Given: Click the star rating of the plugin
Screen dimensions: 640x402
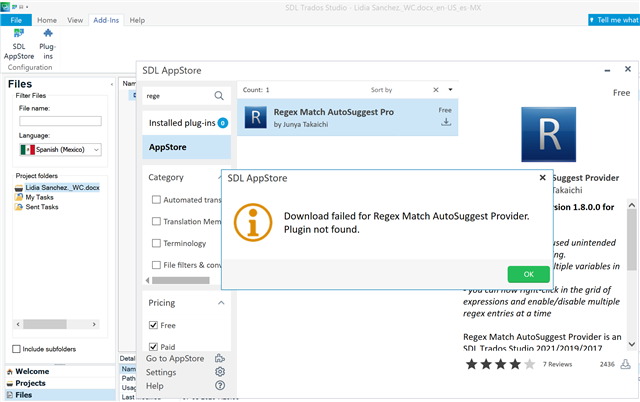Looking at the screenshot, I should (x=500, y=364).
